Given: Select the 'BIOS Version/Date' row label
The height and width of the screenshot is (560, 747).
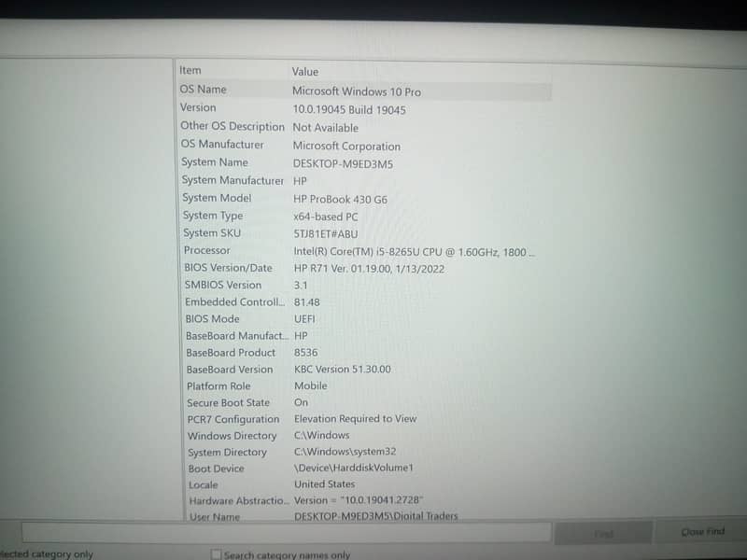Looking at the screenshot, I should click(x=228, y=268).
